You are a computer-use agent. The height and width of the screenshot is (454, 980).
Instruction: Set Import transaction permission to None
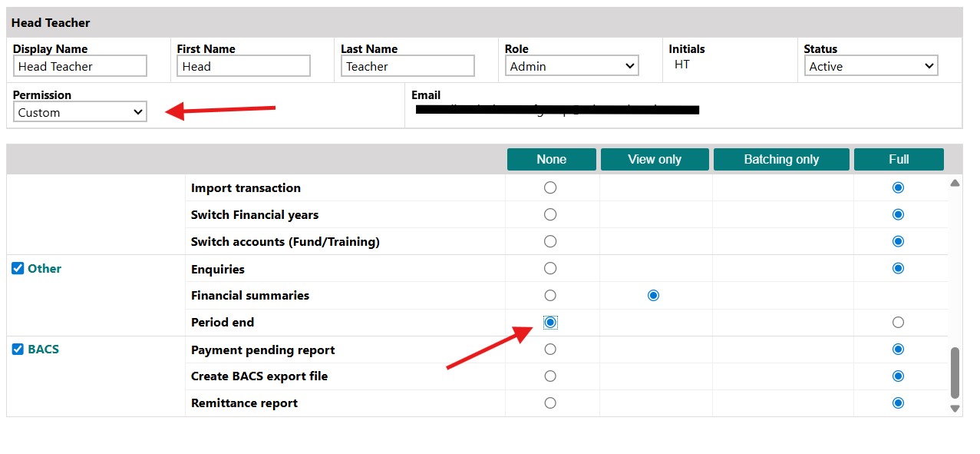coord(549,187)
